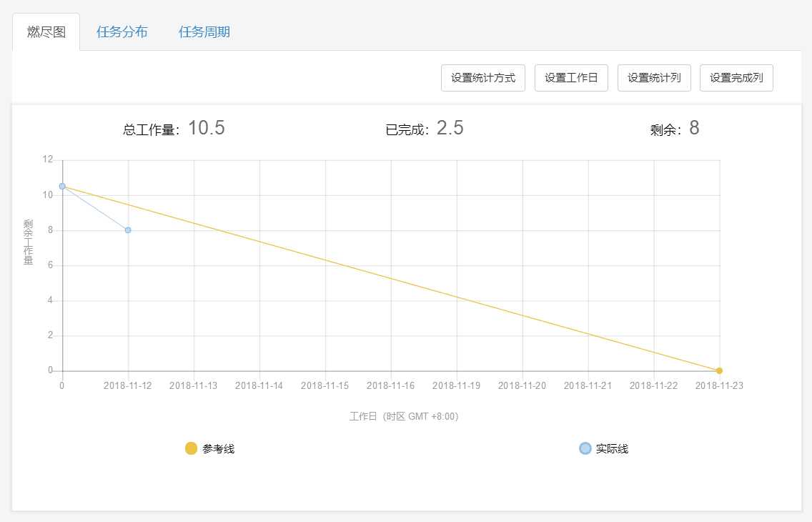This screenshot has height=522, width=812.
Task: Click the 工作日 (时区 GMT +8:00) axis title
Action: 404,416
